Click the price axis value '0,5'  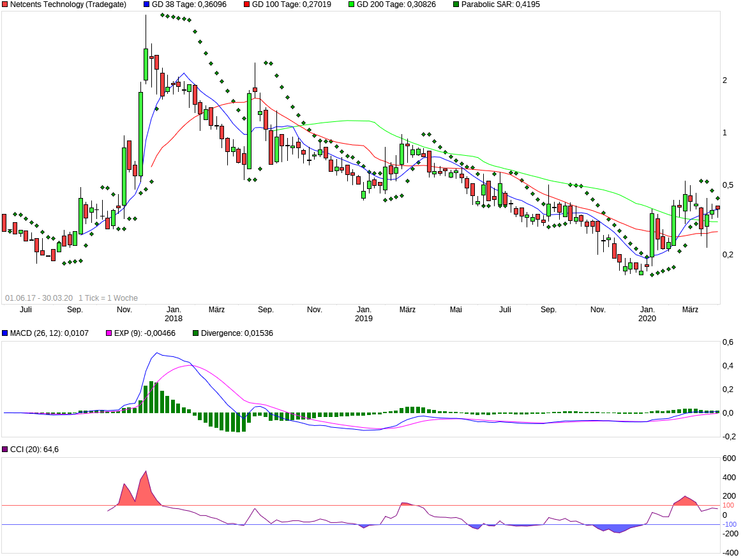(x=728, y=185)
